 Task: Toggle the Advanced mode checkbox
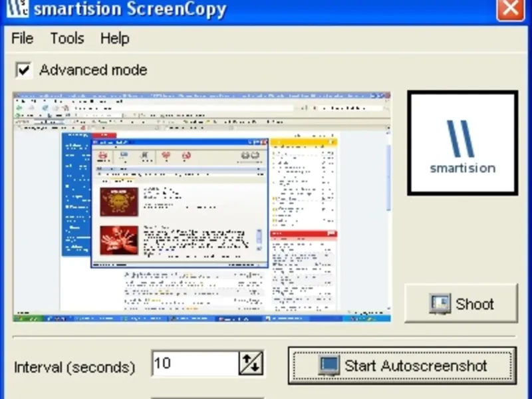pos(24,70)
